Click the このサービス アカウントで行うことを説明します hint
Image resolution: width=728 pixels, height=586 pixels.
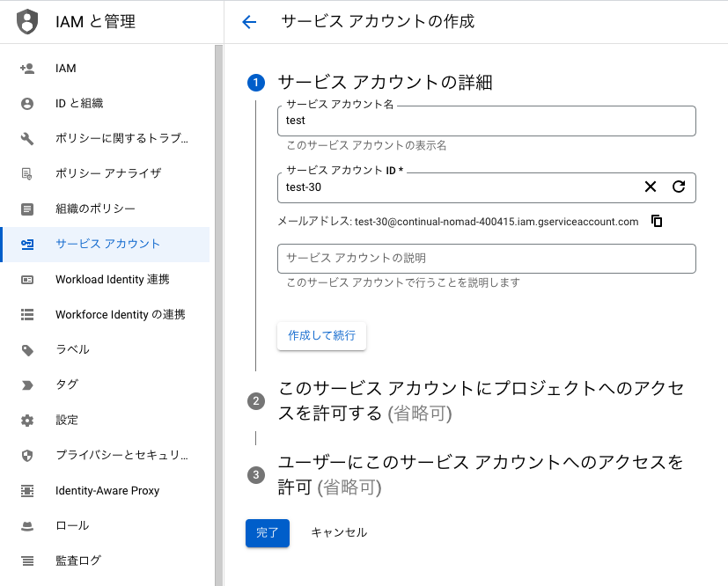click(x=403, y=282)
